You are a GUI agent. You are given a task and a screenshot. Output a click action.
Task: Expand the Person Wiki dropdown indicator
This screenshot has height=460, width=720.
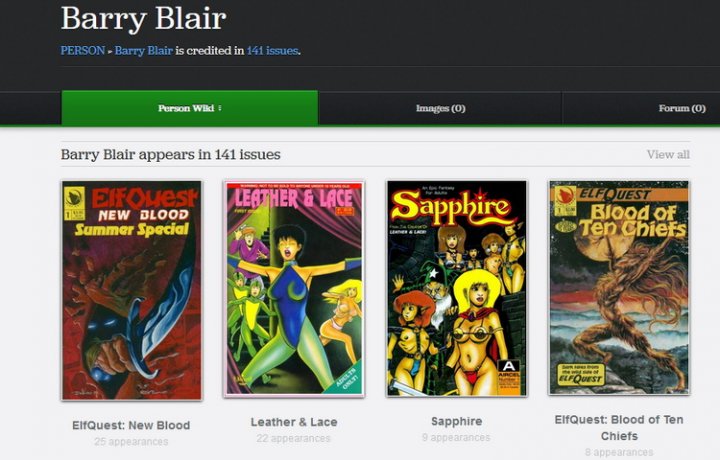point(220,108)
